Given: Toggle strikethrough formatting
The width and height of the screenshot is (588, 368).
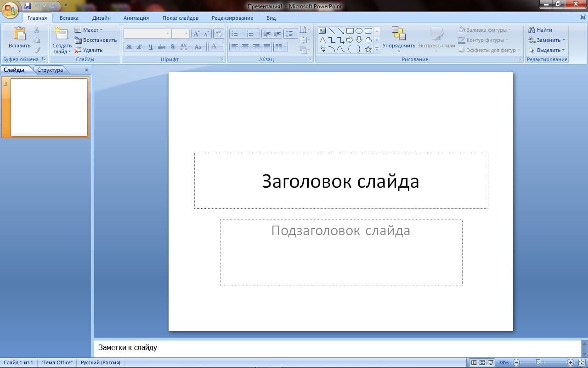Looking at the screenshot, I should pyautogui.click(x=161, y=47).
